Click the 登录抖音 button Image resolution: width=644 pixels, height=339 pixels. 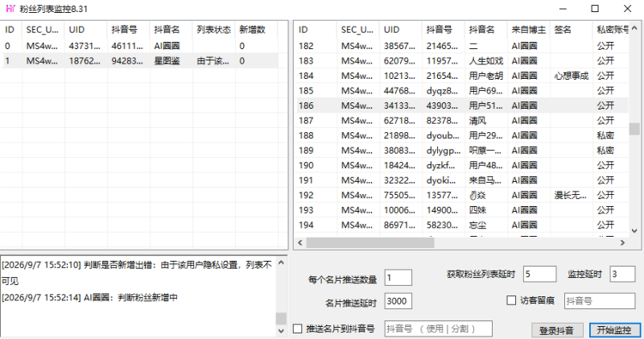[556, 330]
